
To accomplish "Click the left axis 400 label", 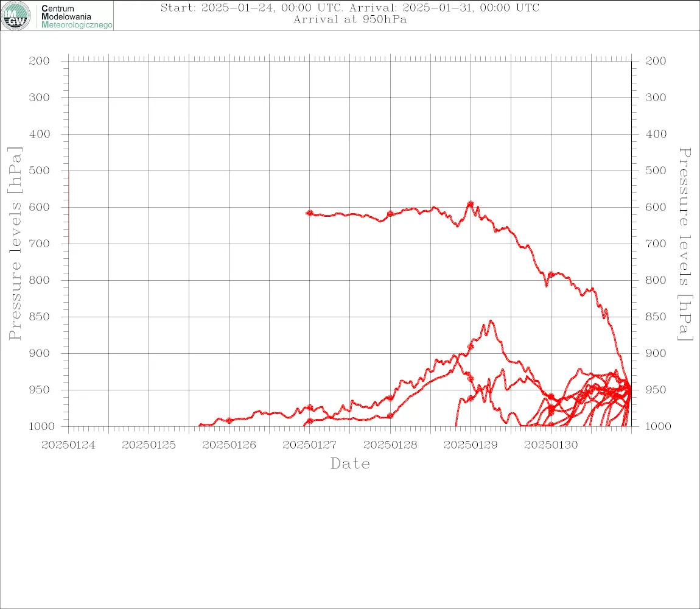I will [x=40, y=134].
